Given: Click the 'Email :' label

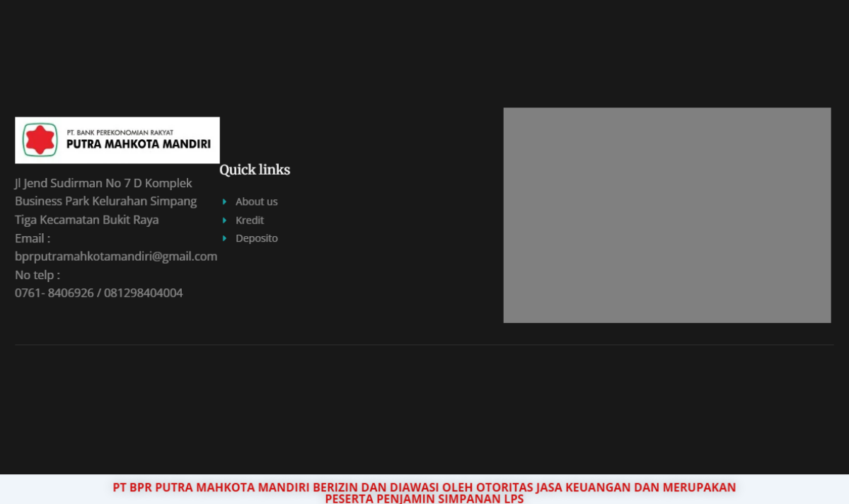Looking at the screenshot, I should tap(33, 239).
